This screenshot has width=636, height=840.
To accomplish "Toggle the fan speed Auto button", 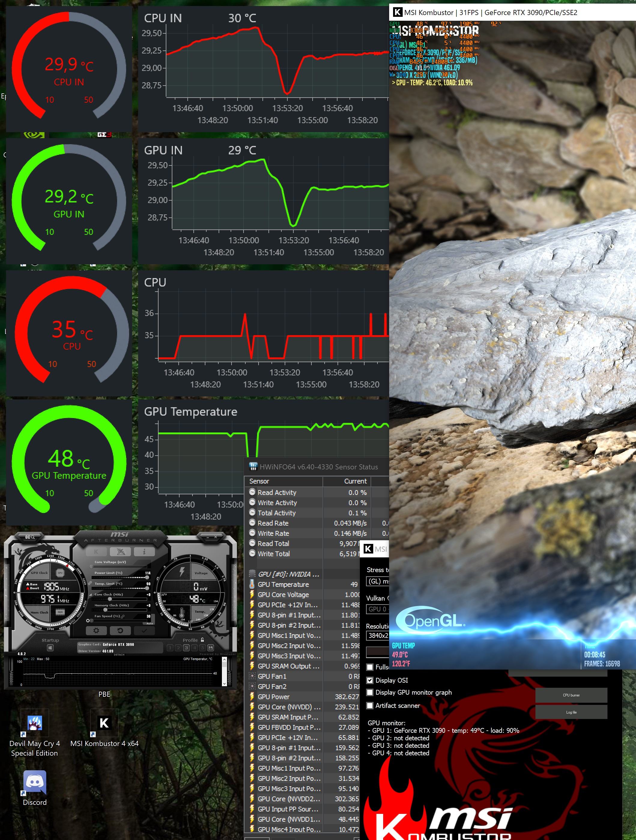I will (150, 623).
